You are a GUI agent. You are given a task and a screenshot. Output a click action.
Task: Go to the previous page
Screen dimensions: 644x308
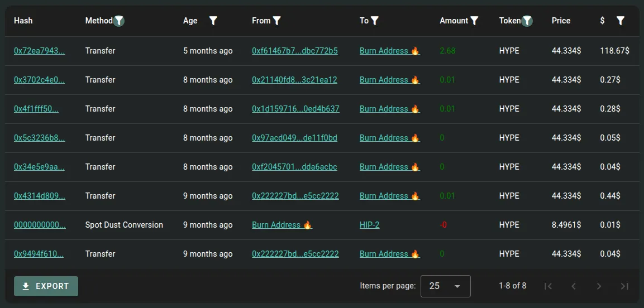574,286
